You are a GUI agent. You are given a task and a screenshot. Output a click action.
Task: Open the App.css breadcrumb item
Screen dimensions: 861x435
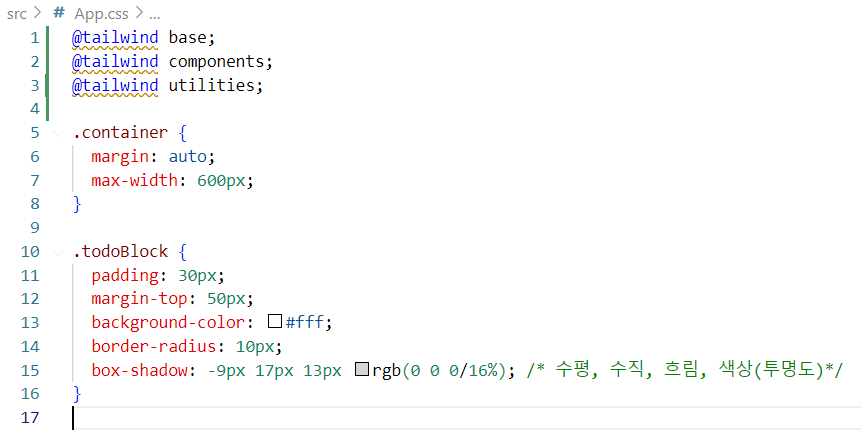click(101, 14)
